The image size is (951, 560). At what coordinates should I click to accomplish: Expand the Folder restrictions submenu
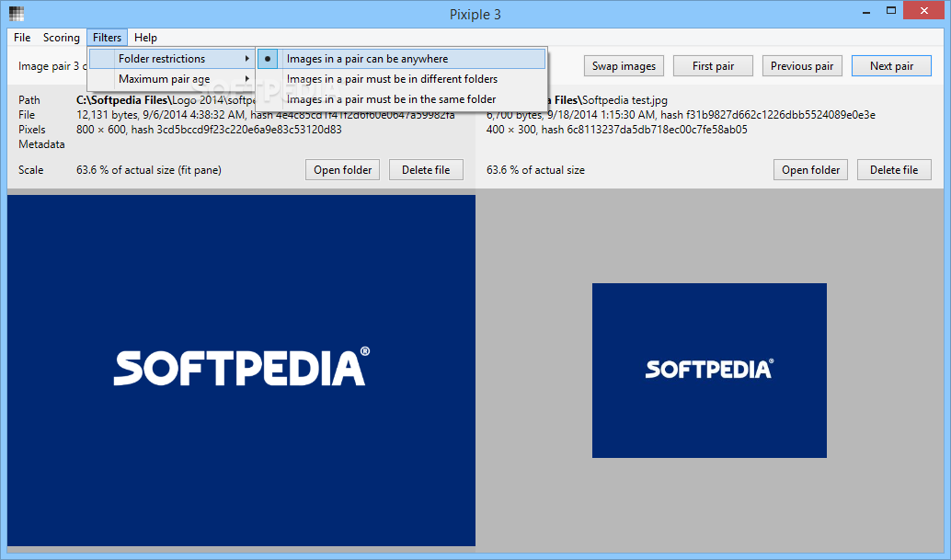(x=171, y=59)
